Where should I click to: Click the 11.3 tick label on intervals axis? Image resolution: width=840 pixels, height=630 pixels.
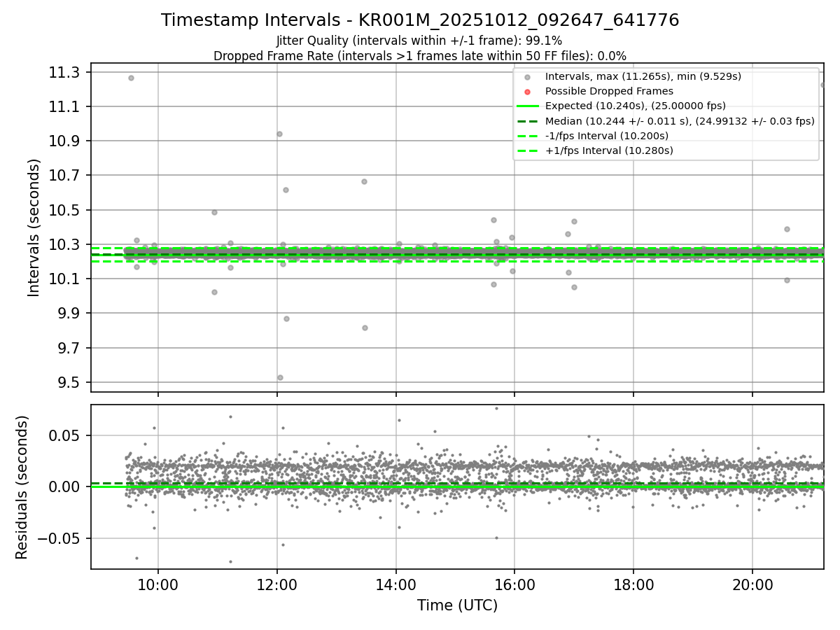point(66,73)
